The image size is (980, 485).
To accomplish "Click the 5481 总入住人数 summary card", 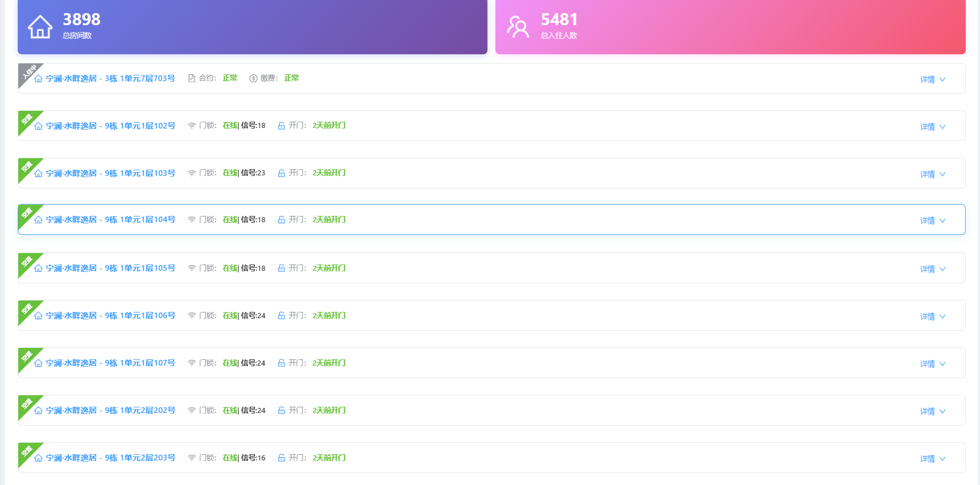I will (x=730, y=27).
